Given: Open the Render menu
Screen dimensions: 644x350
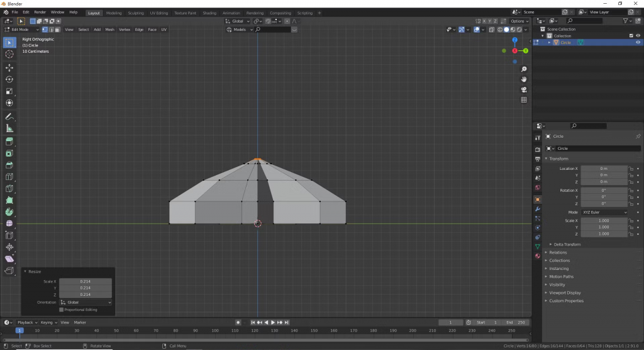Looking at the screenshot, I should coord(40,12).
